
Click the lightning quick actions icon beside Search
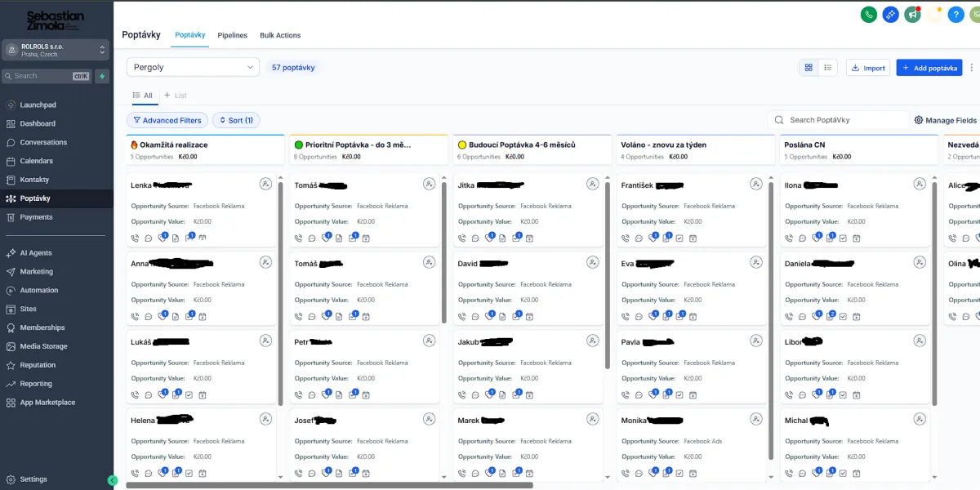102,76
